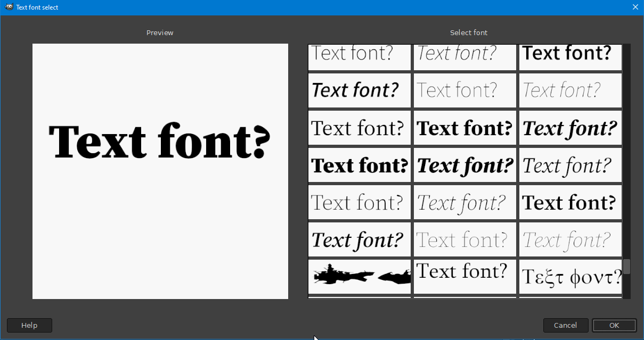Viewport: 644px width, 340px height.
Task: Select the heaviest black italic serif thumbnail
Action: point(465,164)
